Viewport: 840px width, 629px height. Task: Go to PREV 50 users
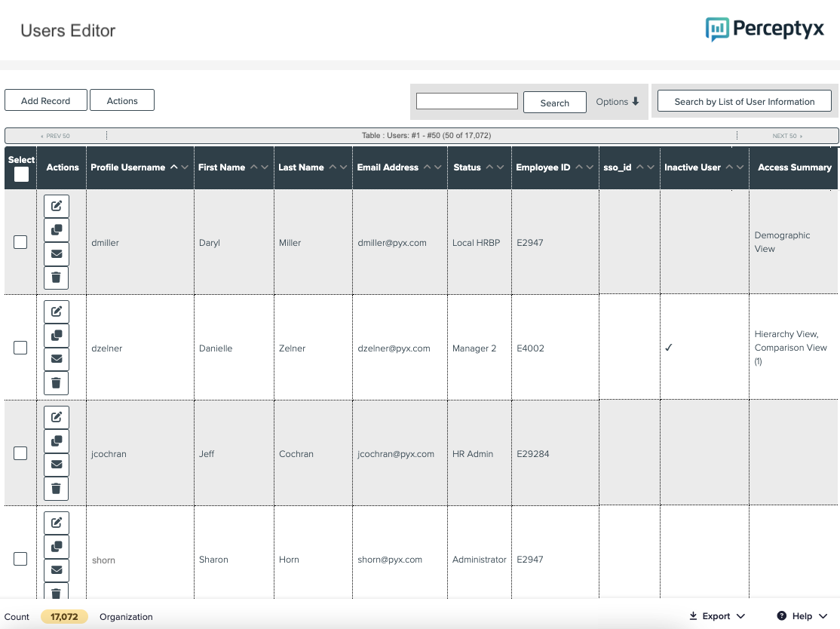[55, 136]
